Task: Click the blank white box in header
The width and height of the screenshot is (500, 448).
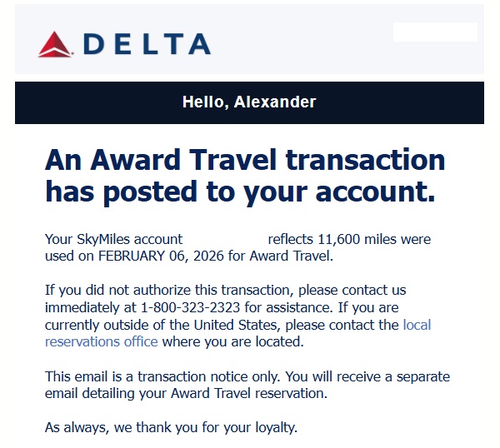Action: pos(435,32)
